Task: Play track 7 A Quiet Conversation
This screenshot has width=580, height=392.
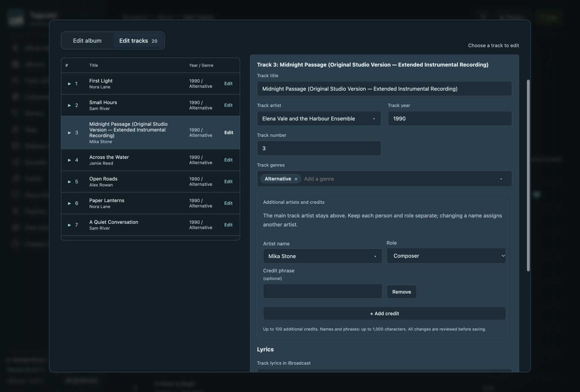Action: (69, 225)
